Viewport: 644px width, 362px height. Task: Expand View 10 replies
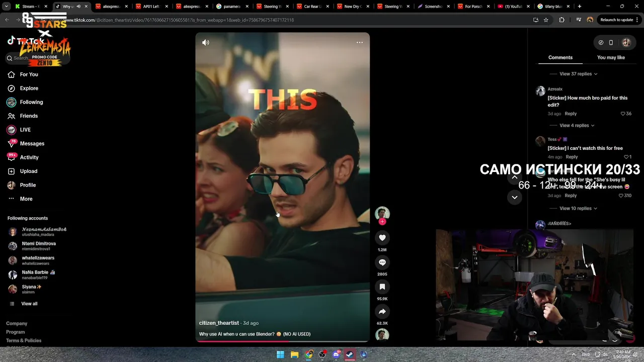pos(578,209)
